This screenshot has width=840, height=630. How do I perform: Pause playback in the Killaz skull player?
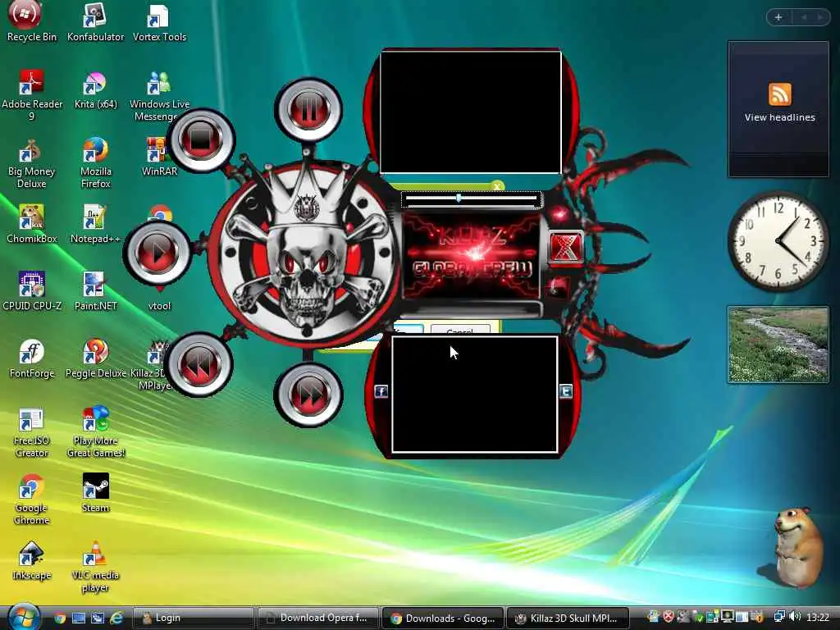pos(308,109)
